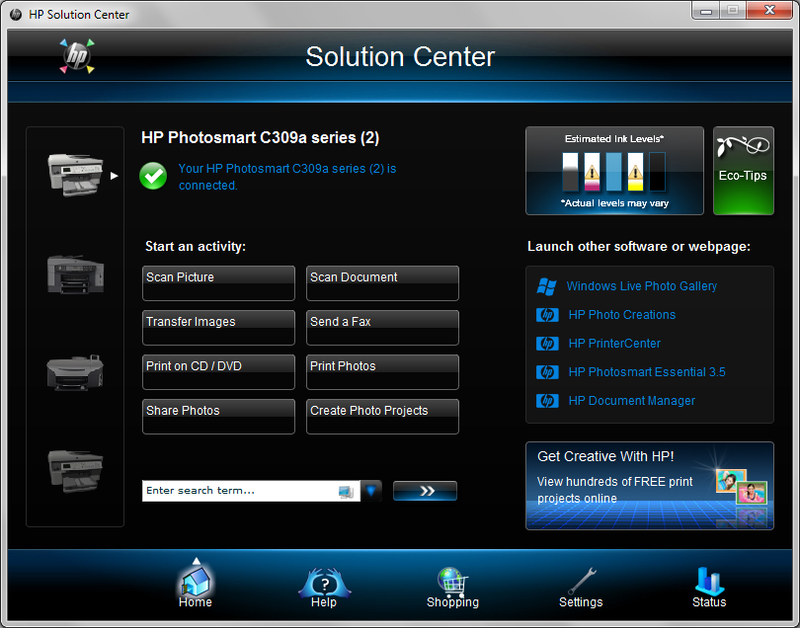Open HP Photo Creations link
This screenshot has width=800, height=628.
622,315
